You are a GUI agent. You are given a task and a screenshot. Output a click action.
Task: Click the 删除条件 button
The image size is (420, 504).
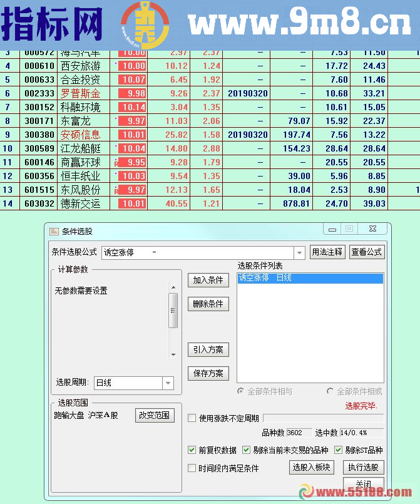coord(208,304)
